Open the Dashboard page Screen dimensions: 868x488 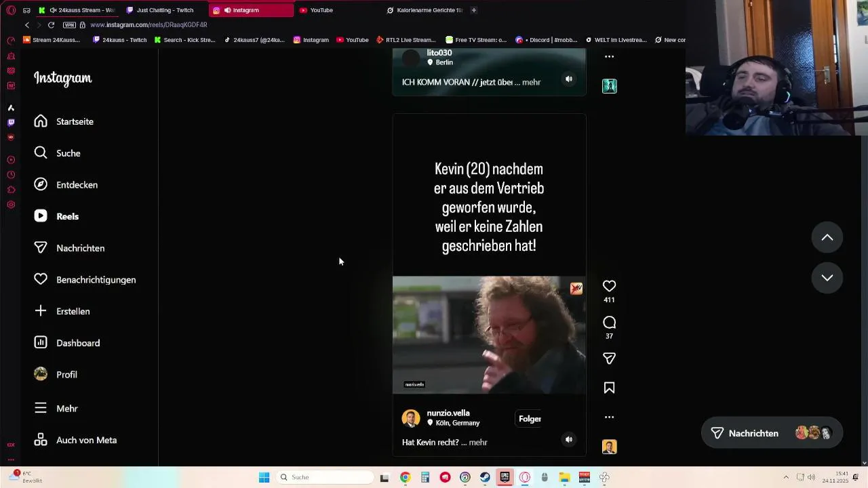click(67, 343)
